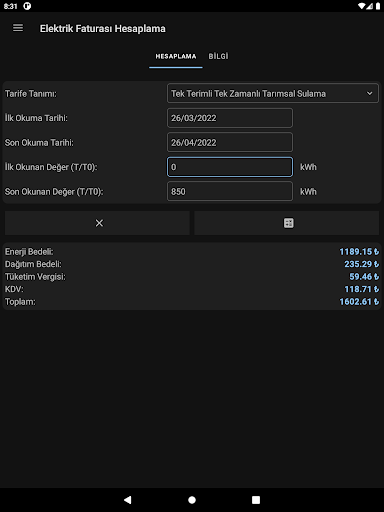Focus the İlk Okunan Değer input

click(x=230, y=167)
